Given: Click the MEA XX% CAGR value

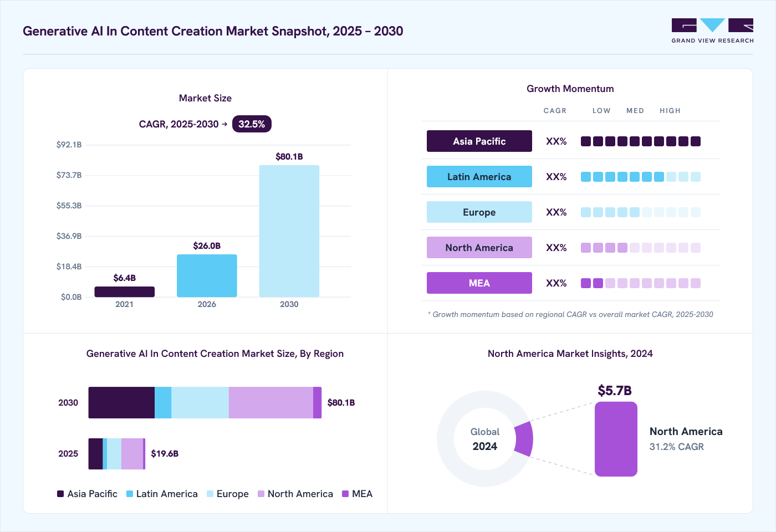Looking at the screenshot, I should coord(557,283).
